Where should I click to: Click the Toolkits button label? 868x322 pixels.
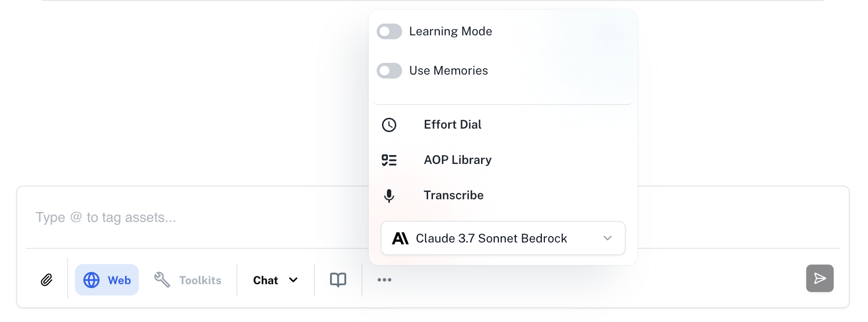click(200, 280)
